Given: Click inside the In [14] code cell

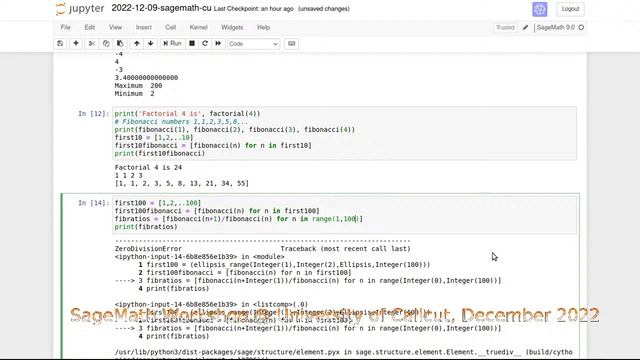Looking at the screenshot, I should pyautogui.click(x=344, y=215).
